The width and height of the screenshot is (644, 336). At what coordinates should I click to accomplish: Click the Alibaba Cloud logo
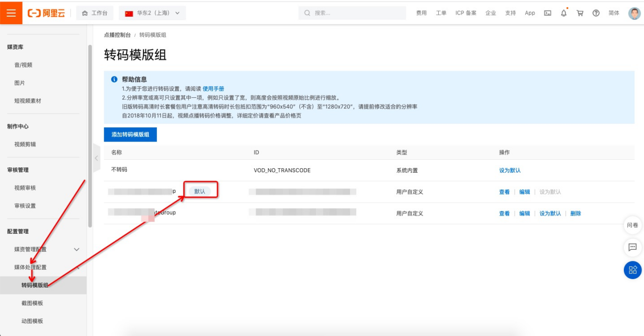[46, 13]
